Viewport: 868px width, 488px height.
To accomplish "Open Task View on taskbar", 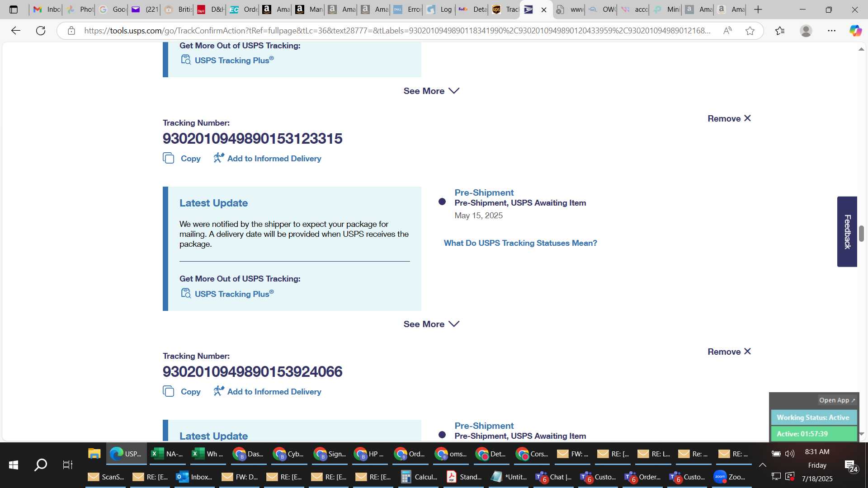I will pyautogui.click(x=67, y=465).
